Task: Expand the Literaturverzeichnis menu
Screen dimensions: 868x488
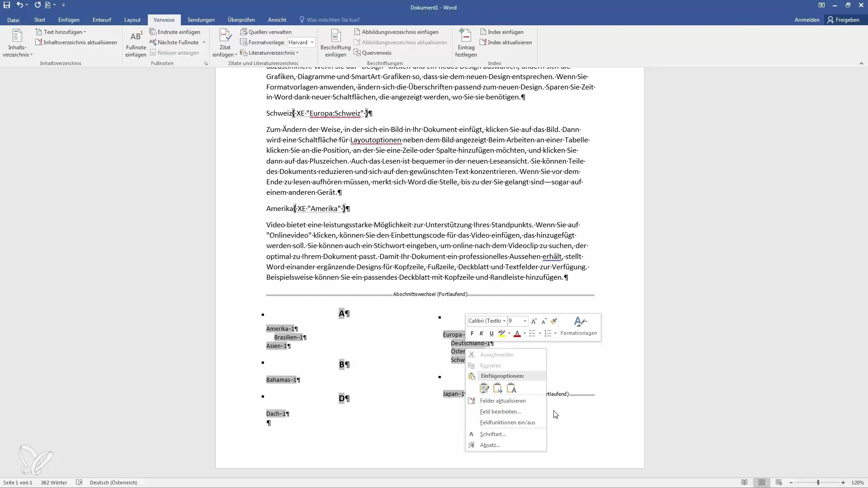Action: coord(269,53)
